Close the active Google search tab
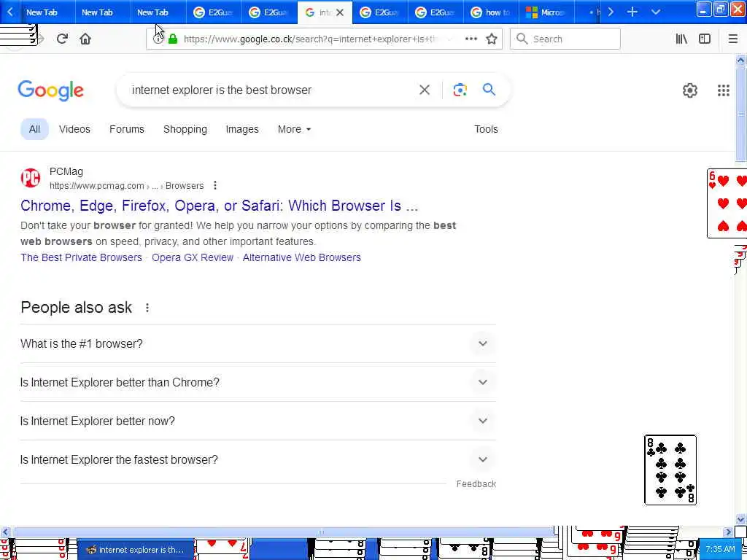Screen dimensions: 747x560 click(340, 12)
